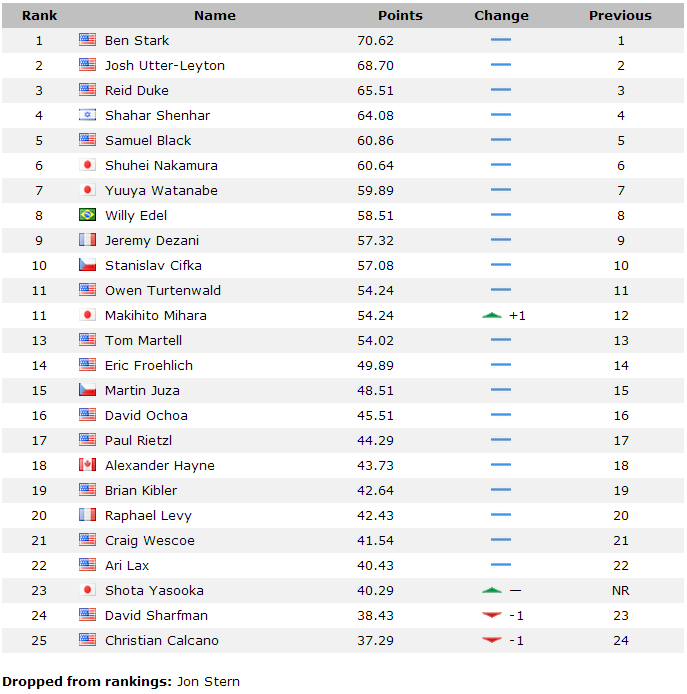This screenshot has height=694, width=687.
Task: Click the Jon Stern dropped-from-rankings name
Action: pyautogui.click(x=208, y=681)
